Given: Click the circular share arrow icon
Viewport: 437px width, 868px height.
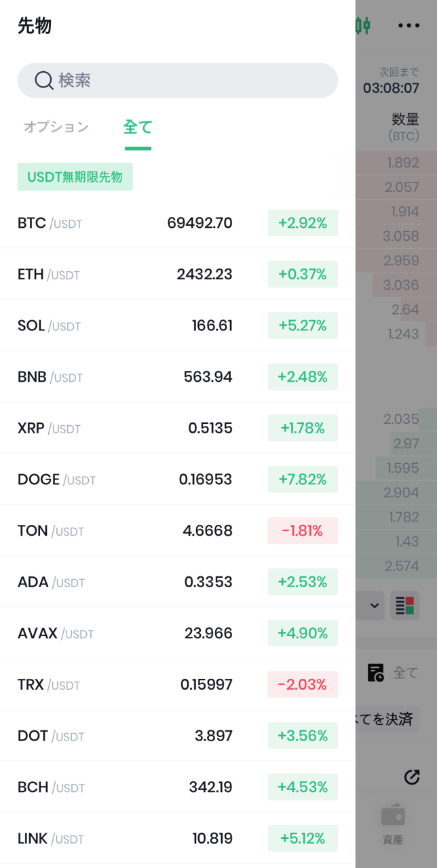Looking at the screenshot, I should (412, 777).
